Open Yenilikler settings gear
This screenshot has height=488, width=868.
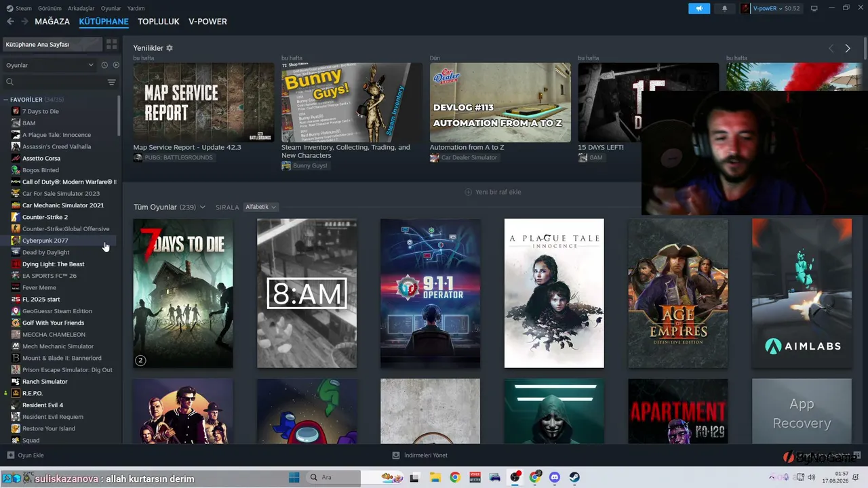click(170, 48)
